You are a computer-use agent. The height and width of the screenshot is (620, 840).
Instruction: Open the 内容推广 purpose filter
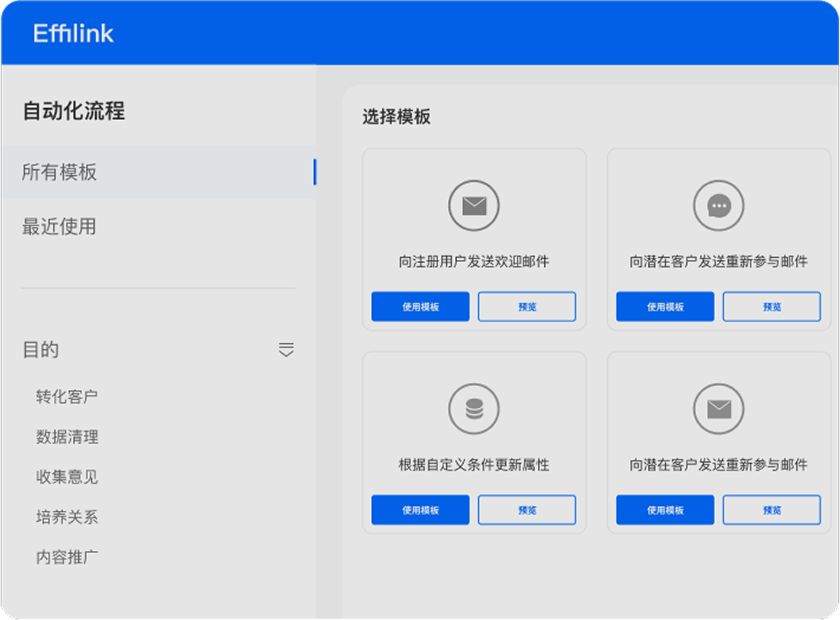[67, 557]
